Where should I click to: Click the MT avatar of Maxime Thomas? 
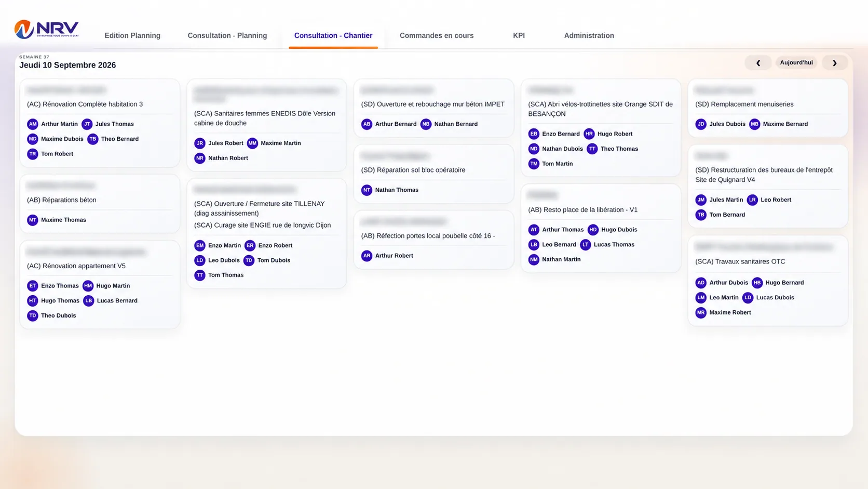tap(33, 220)
